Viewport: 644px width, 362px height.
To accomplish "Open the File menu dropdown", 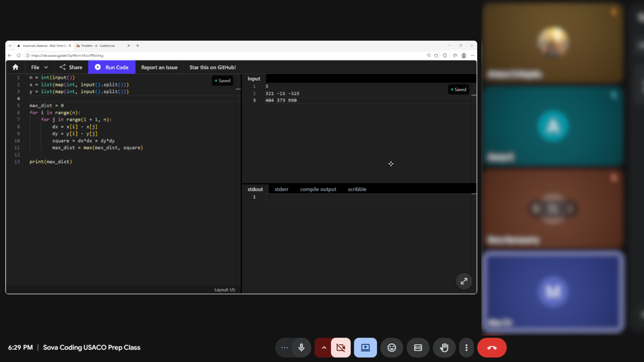I will pos(39,67).
